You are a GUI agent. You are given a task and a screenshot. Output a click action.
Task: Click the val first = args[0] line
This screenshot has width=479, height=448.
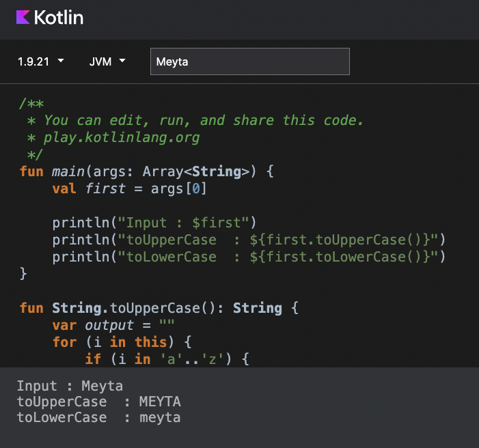[x=130, y=188]
